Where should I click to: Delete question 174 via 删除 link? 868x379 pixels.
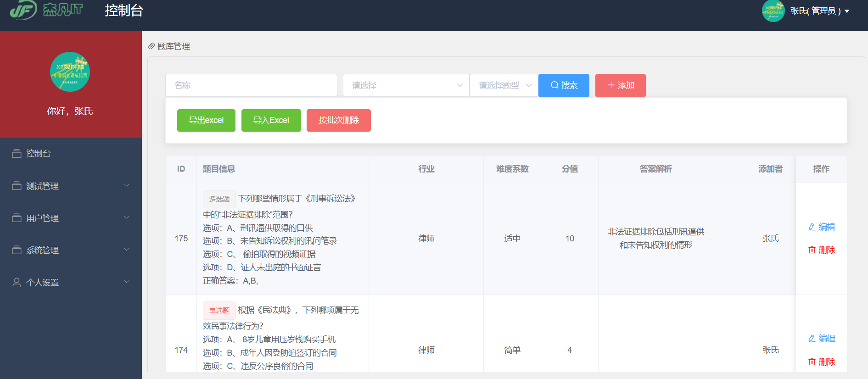[822, 362]
